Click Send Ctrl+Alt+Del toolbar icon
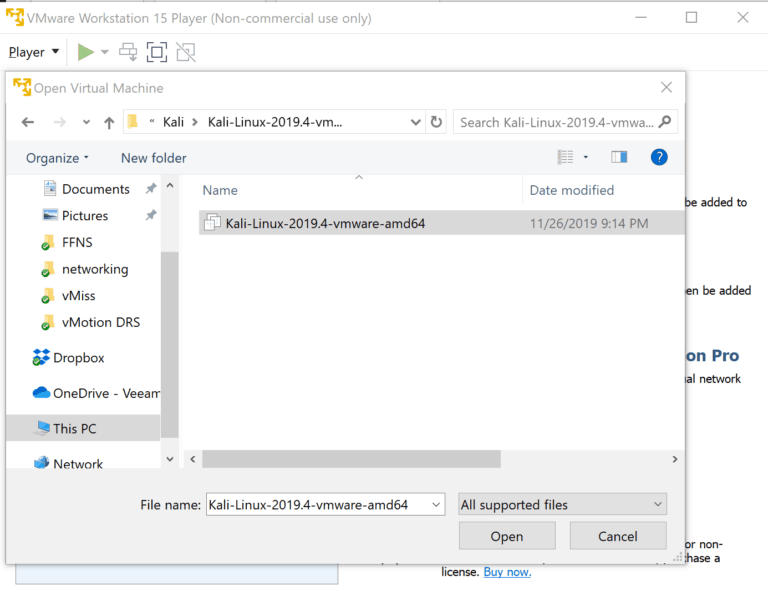 pyautogui.click(x=128, y=52)
